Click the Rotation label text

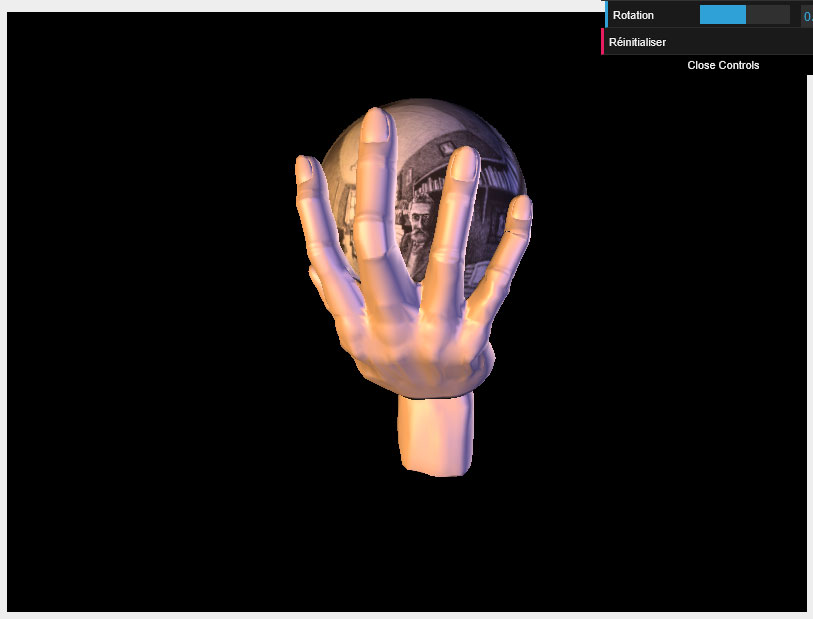[633, 15]
